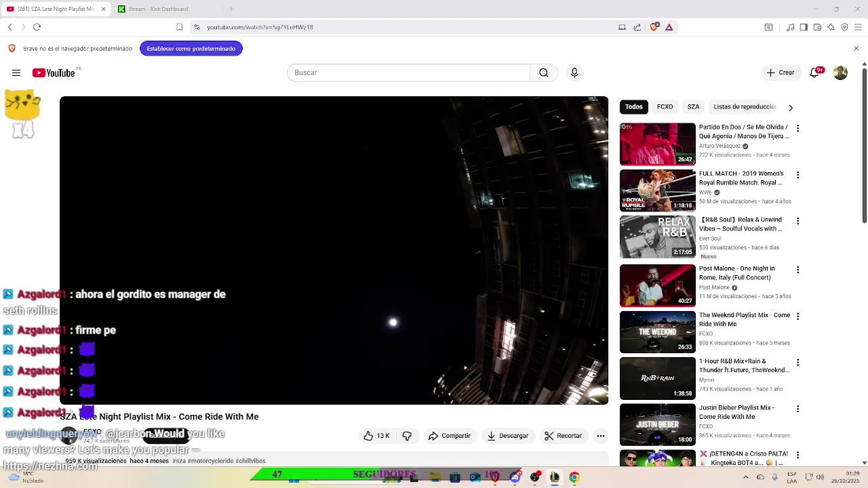Open tab search icon in toolbar

tap(768, 27)
